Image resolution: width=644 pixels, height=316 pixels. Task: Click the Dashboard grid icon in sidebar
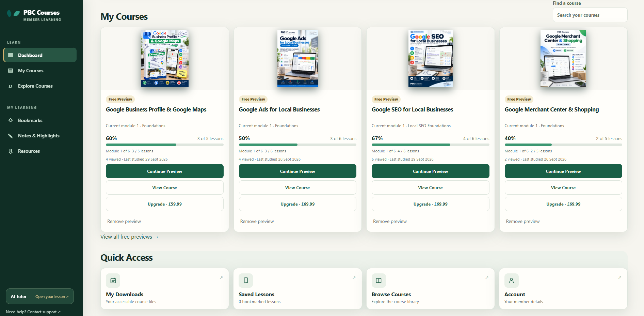[x=11, y=55]
